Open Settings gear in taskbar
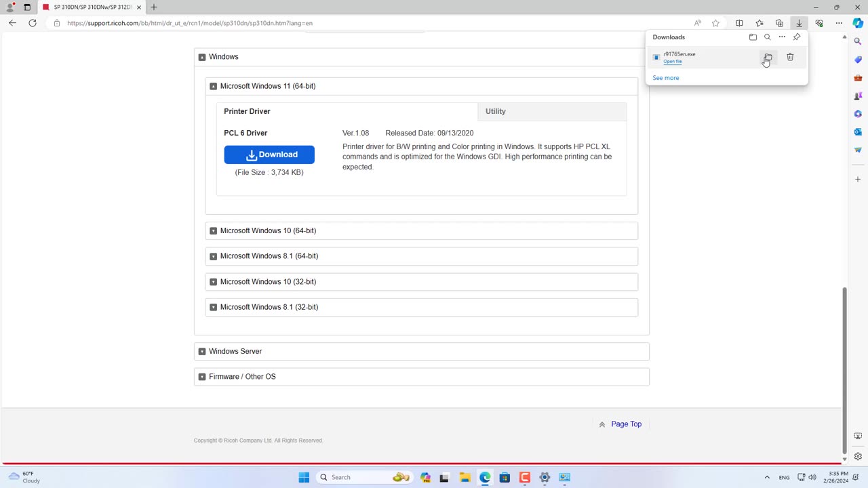This screenshot has height=488, width=868. 545,477
